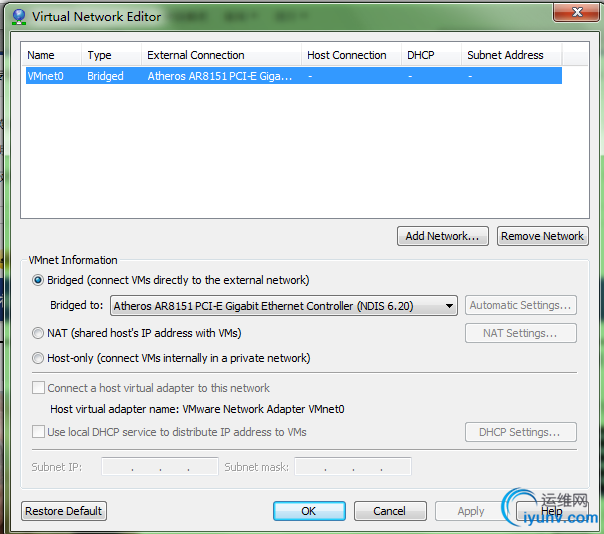This screenshot has width=604, height=534.
Task: Select the NAT radio button
Action: point(38,333)
